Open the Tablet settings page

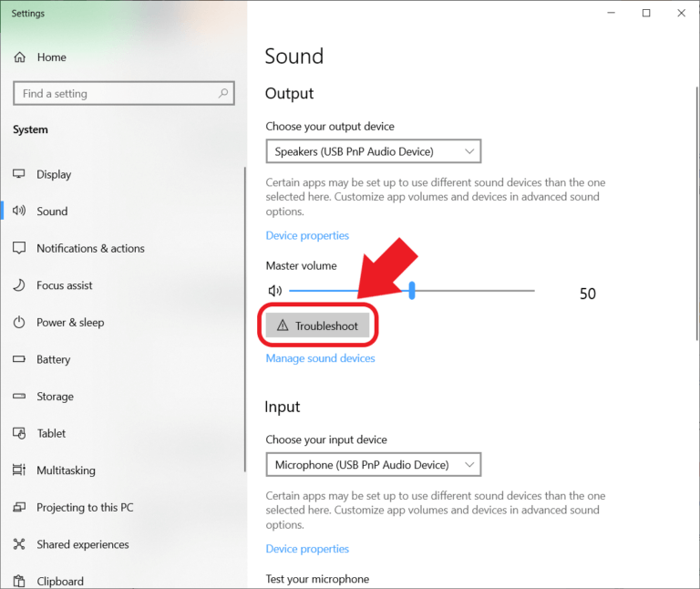point(51,433)
